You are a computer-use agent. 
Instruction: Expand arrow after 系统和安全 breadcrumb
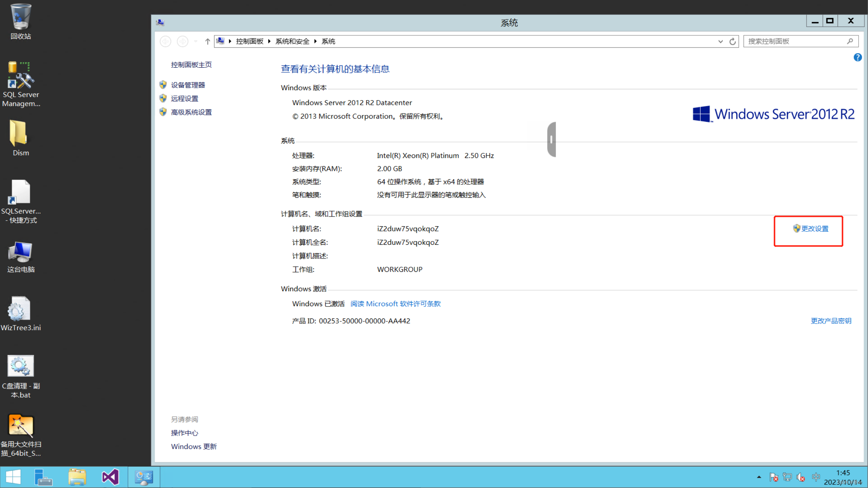pos(315,42)
